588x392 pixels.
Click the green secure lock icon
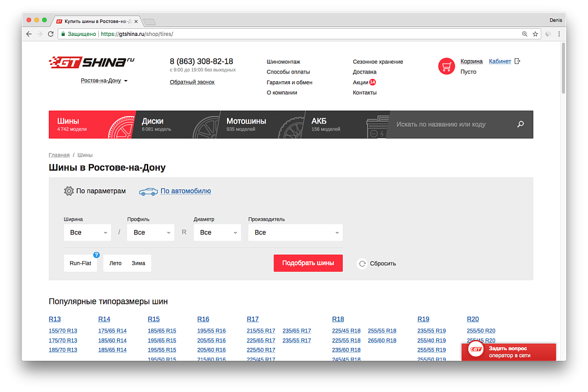[64, 34]
